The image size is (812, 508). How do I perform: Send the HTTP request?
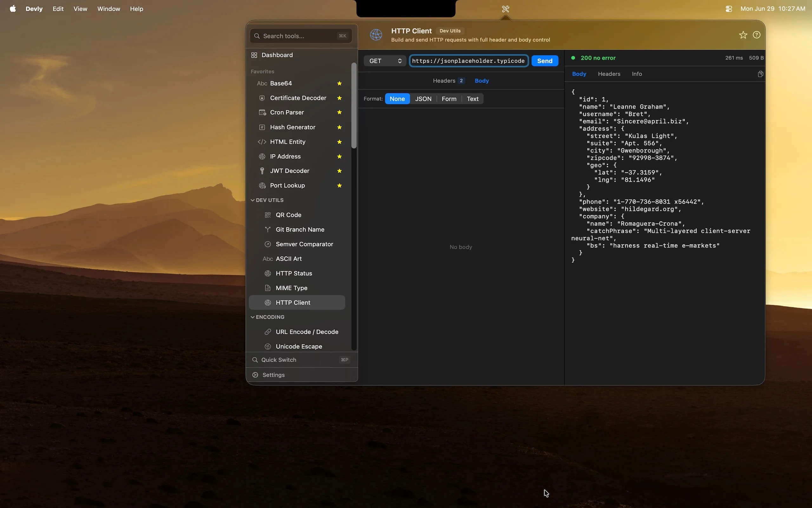pos(545,61)
